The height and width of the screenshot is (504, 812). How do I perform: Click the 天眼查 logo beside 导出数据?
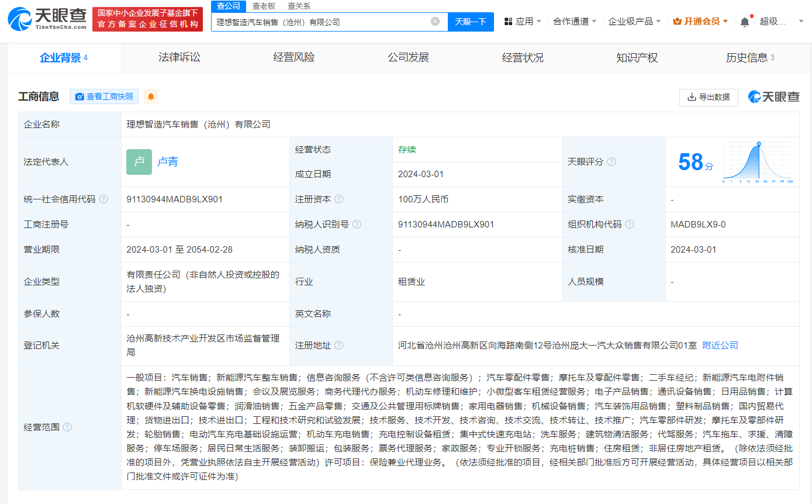(x=774, y=97)
